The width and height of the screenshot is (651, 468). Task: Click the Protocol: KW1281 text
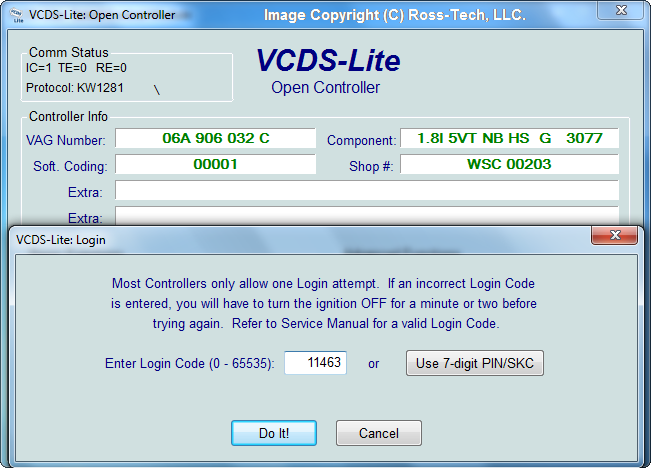pos(75,88)
